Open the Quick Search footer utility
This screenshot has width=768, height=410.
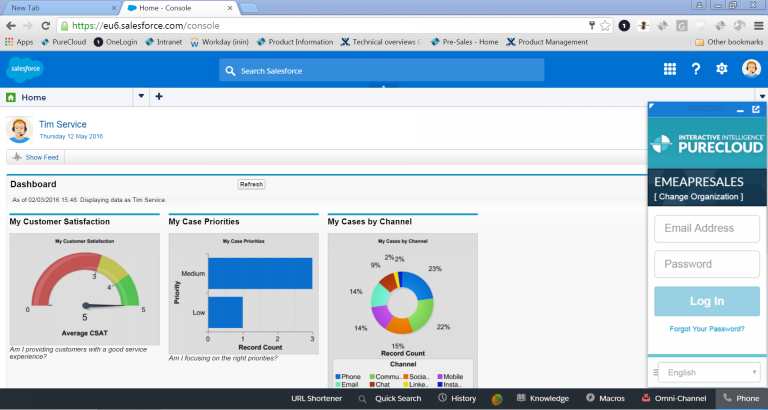pyautogui.click(x=390, y=399)
